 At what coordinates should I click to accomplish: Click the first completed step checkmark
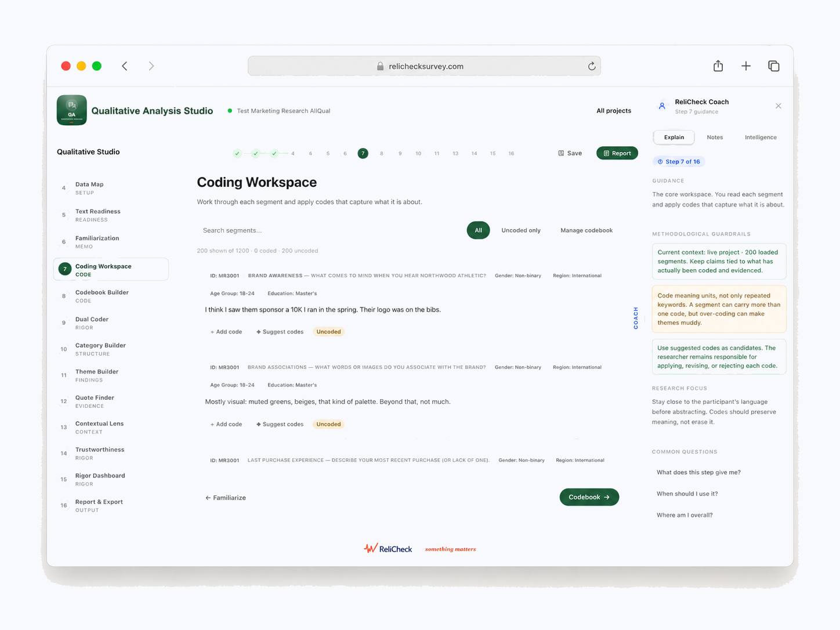[x=237, y=154]
